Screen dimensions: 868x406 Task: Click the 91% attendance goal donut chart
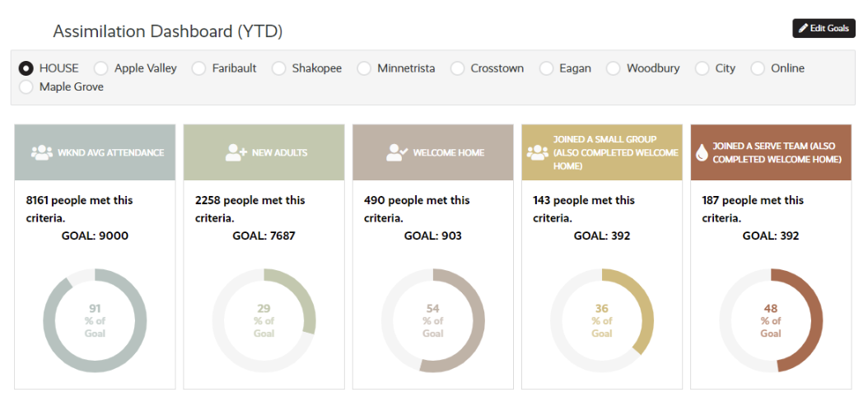pos(95,320)
